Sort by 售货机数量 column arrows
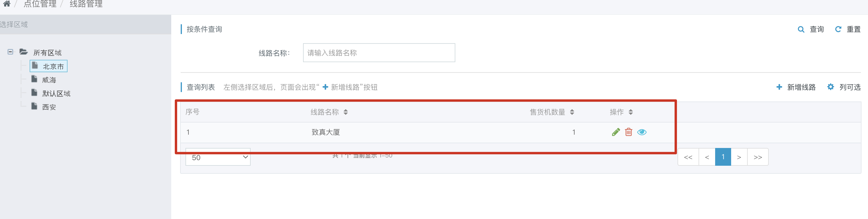The width and height of the screenshot is (868, 219). [x=572, y=112]
